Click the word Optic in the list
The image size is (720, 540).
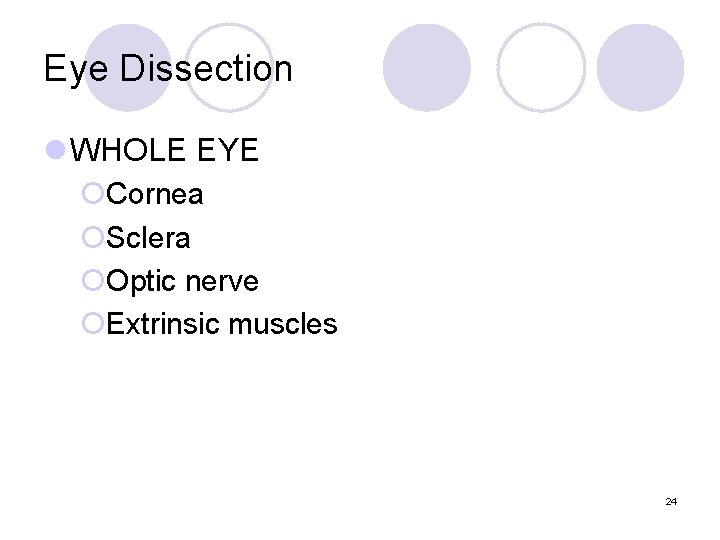tap(141, 282)
